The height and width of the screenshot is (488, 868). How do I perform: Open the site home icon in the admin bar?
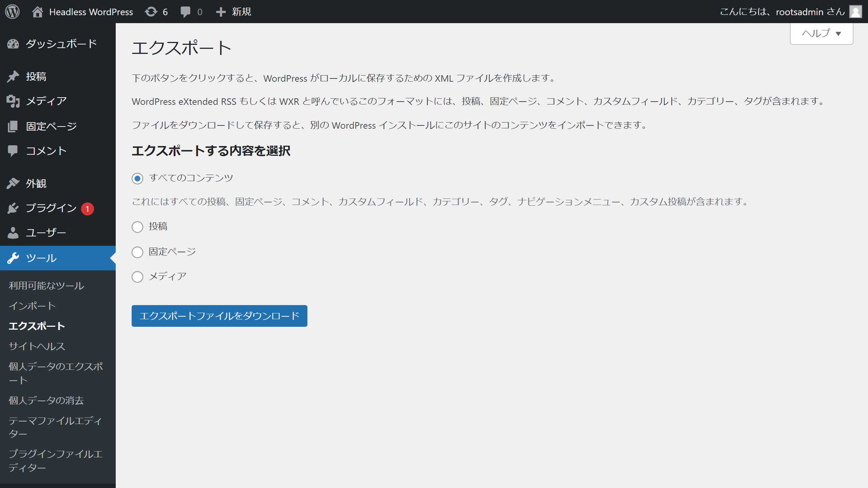point(38,12)
